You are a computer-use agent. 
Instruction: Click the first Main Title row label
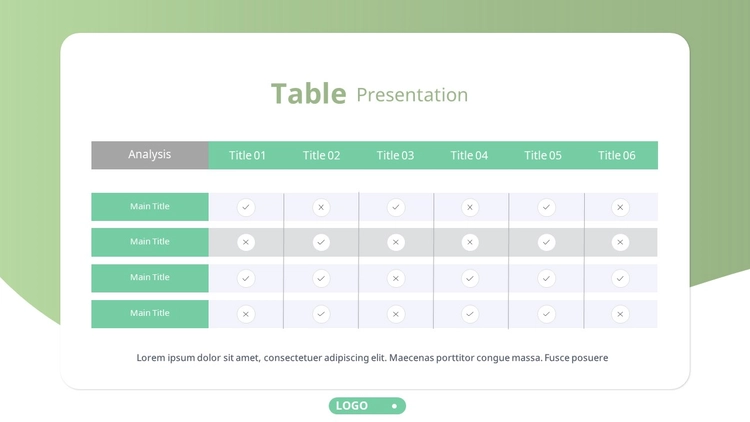point(150,207)
